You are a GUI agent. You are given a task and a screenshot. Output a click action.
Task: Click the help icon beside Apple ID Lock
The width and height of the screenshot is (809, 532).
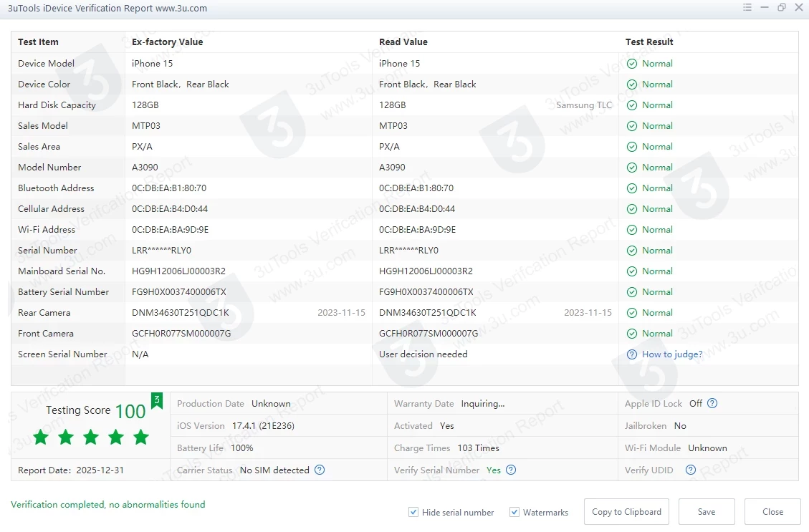pos(712,404)
